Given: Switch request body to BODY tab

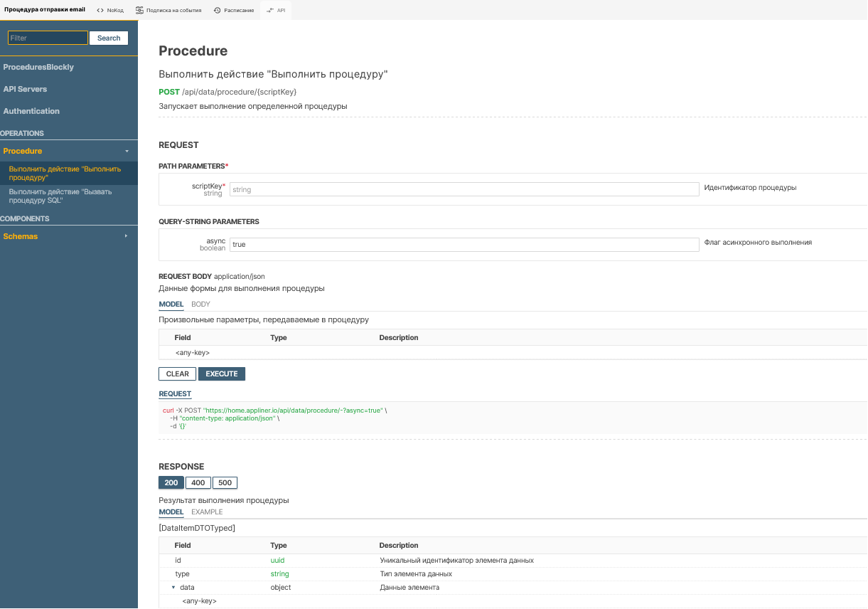Looking at the screenshot, I should tap(200, 304).
